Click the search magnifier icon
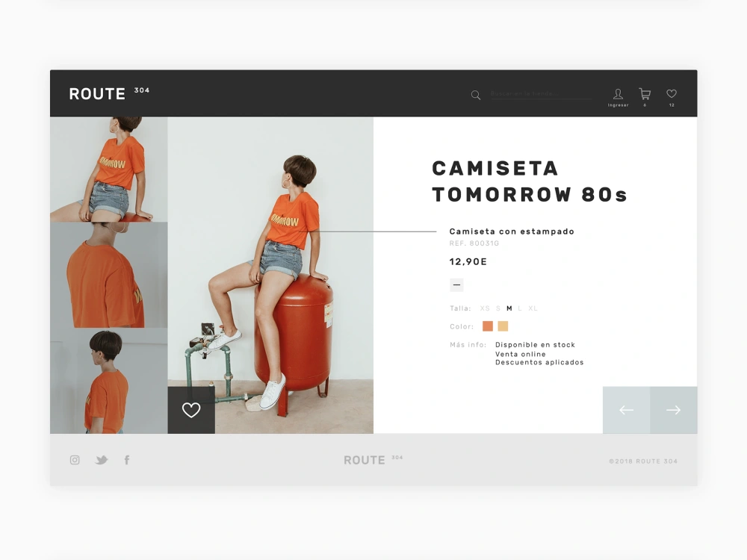 pyautogui.click(x=475, y=96)
